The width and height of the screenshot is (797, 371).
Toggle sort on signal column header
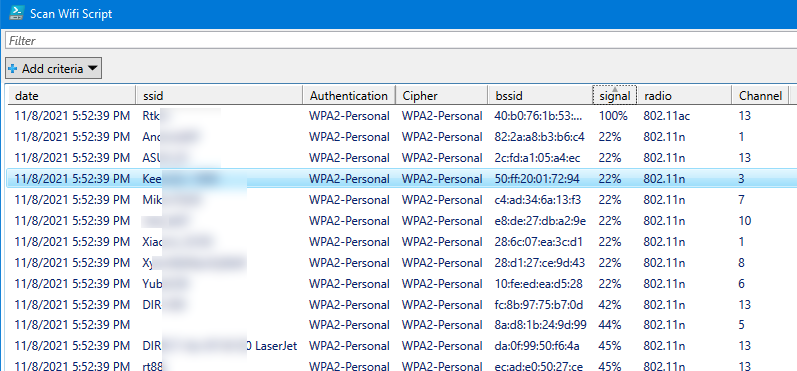615,96
